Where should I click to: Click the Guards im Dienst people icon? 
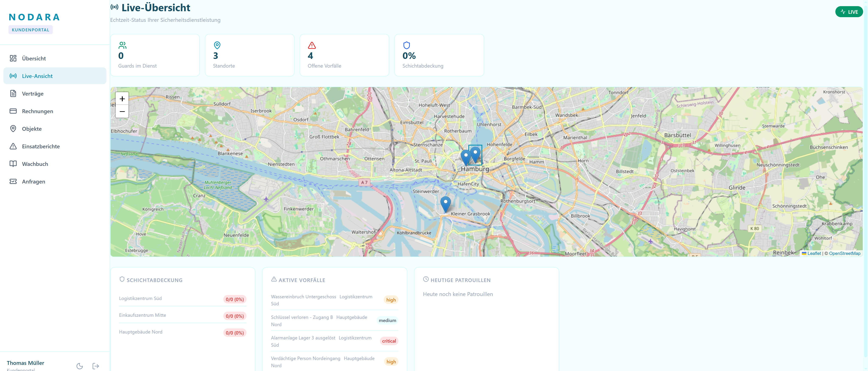click(x=122, y=45)
